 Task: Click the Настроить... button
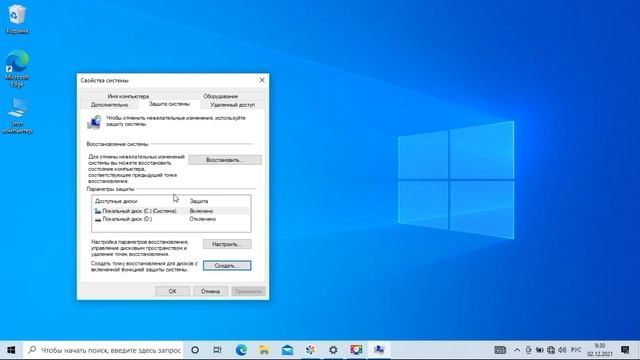click(227, 244)
